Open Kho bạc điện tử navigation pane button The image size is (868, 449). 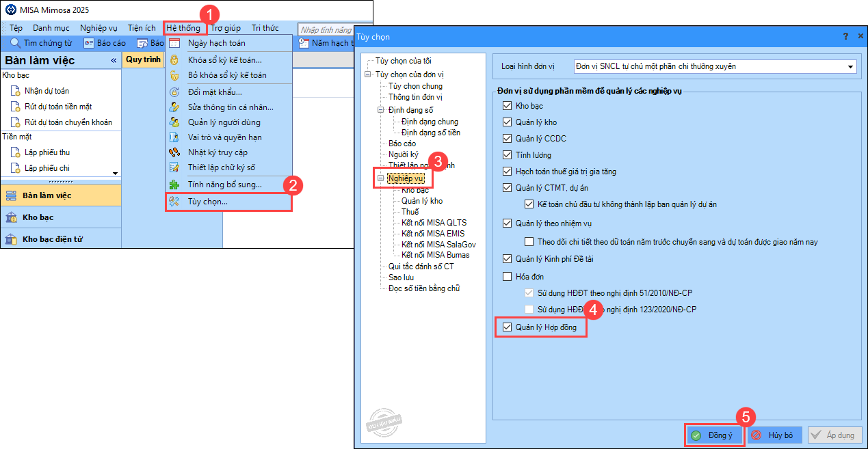click(x=61, y=239)
